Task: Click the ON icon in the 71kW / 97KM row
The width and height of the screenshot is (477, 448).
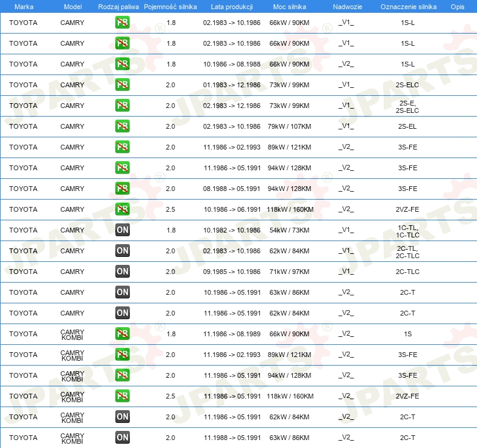Action: point(123,272)
